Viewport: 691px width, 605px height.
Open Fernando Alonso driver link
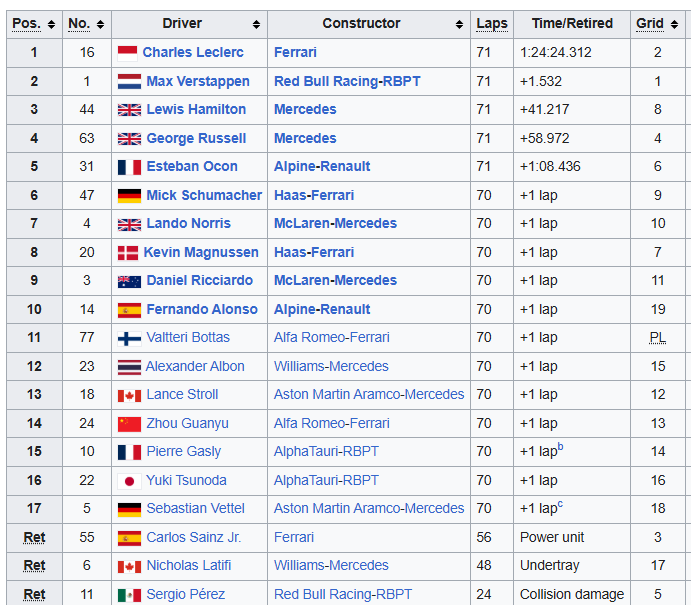pos(202,309)
